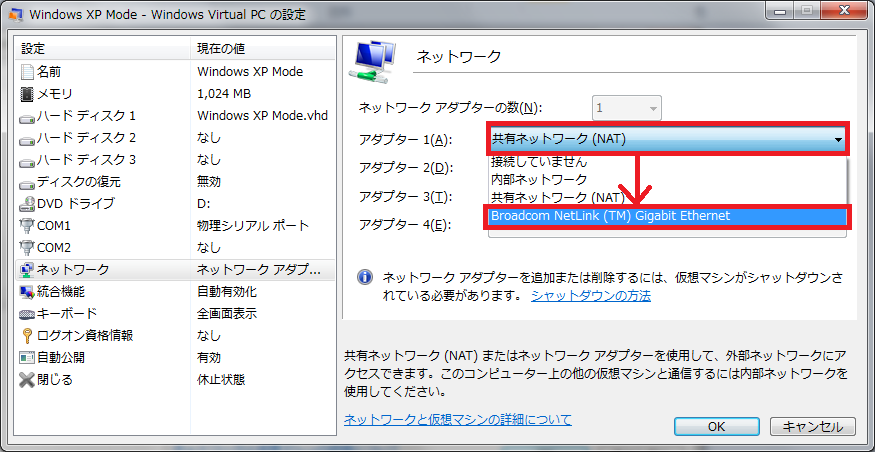Select the ハード ディスク 3 label
This screenshot has width=875, height=452.
click(86, 160)
